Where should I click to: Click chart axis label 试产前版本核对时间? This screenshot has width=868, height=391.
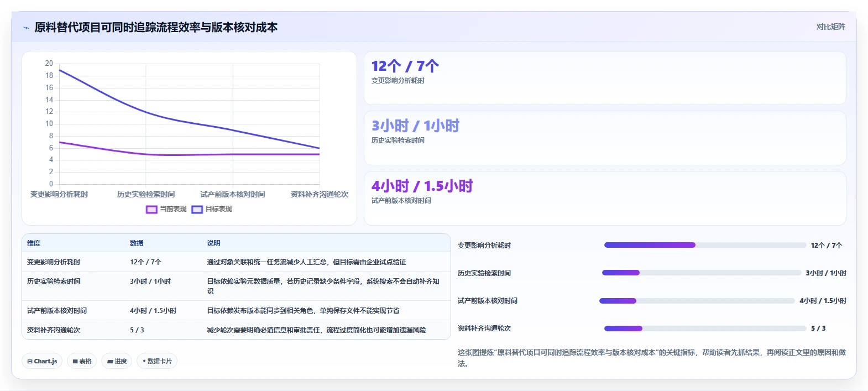[x=233, y=195]
